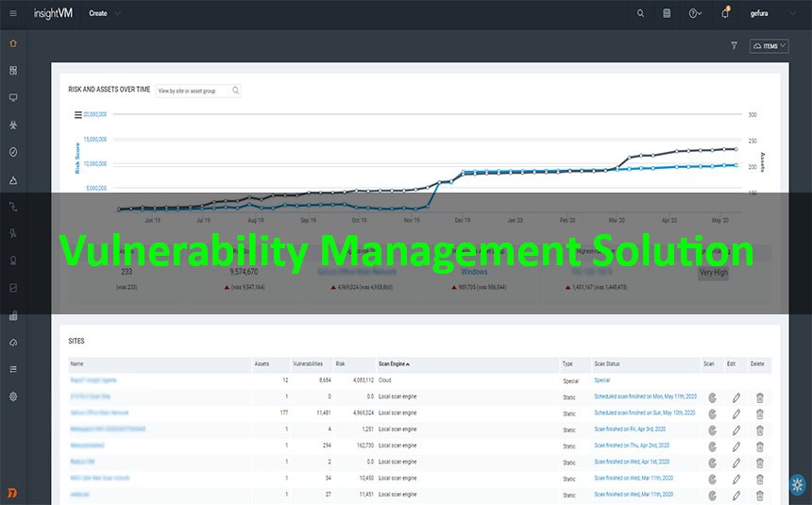Image resolution: width=812 pixels, height=505 pixels.
Task: Open the blue Special scan status link
Action: click(601, 380)
